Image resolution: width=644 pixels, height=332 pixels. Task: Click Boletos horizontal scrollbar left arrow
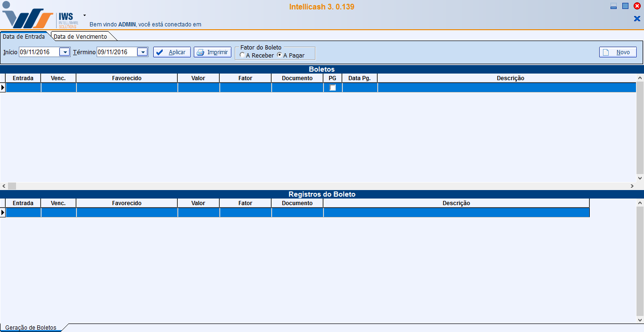[4, 186]
